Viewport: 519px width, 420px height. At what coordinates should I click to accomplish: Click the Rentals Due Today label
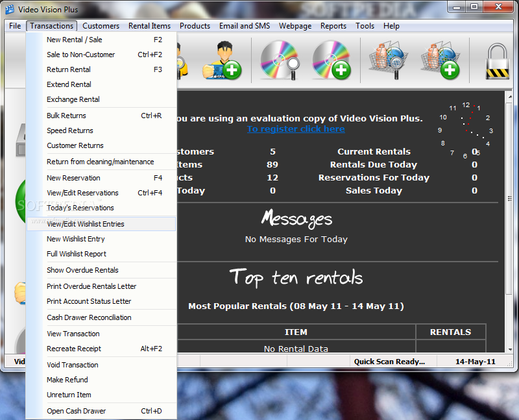[x=374, y=165]
